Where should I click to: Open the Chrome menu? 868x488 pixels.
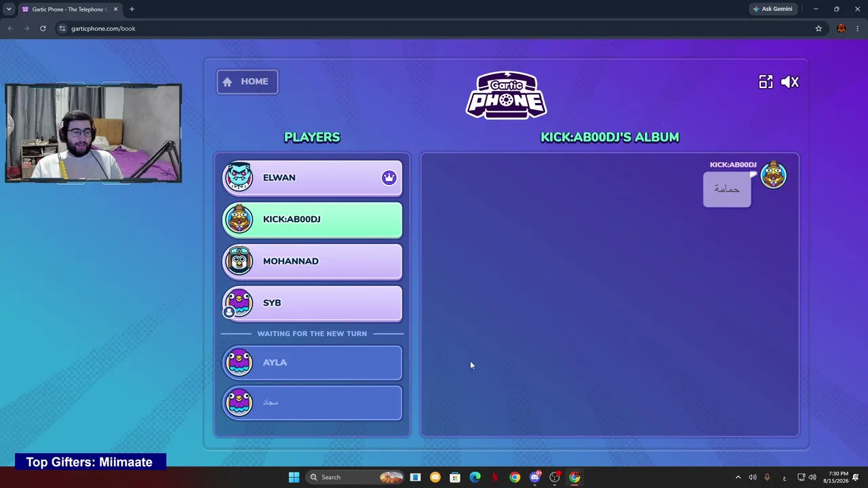pyautogui.click(x=858, y=28)
